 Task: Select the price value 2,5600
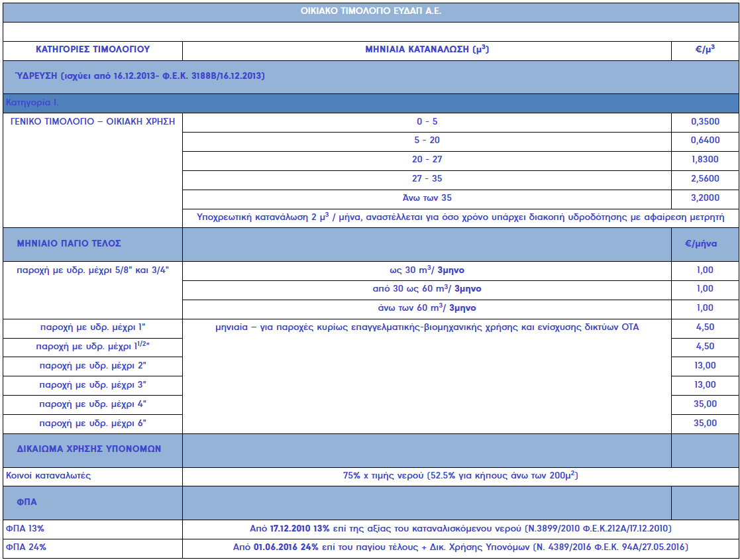(x=705, y=179)
